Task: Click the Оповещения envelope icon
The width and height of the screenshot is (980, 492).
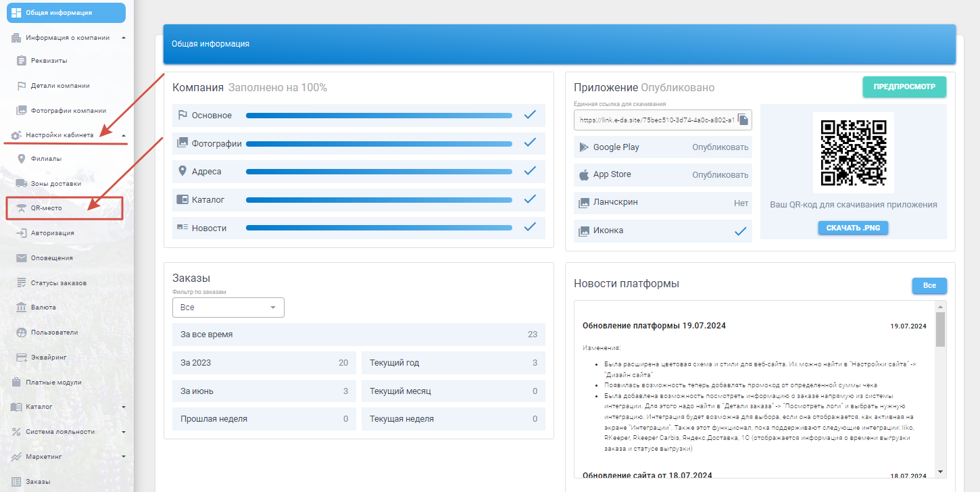Action: [x=22, y=257]
